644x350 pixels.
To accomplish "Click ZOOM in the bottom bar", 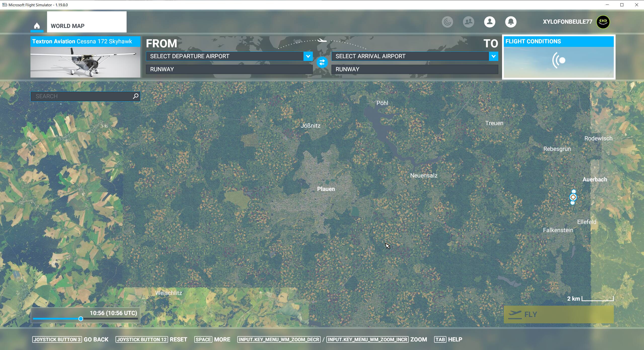I will coord(419,339).
